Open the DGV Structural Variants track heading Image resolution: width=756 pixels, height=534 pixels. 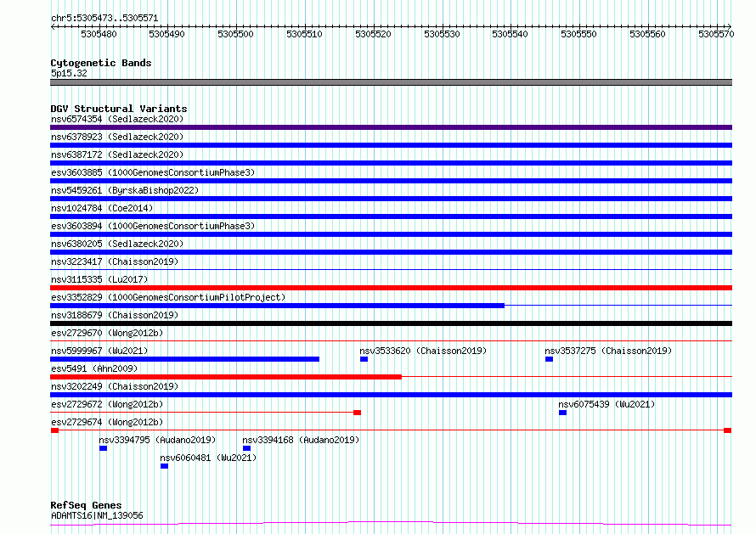coord(118,109)
